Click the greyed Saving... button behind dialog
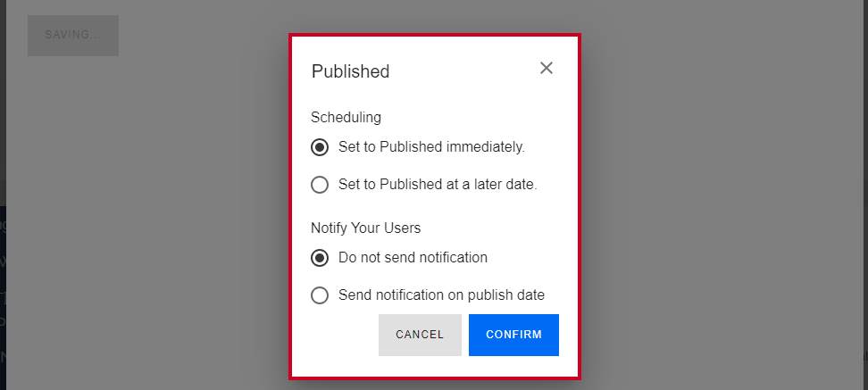The height and width of the screenshot is (390, 868). (x=73, y=36)
